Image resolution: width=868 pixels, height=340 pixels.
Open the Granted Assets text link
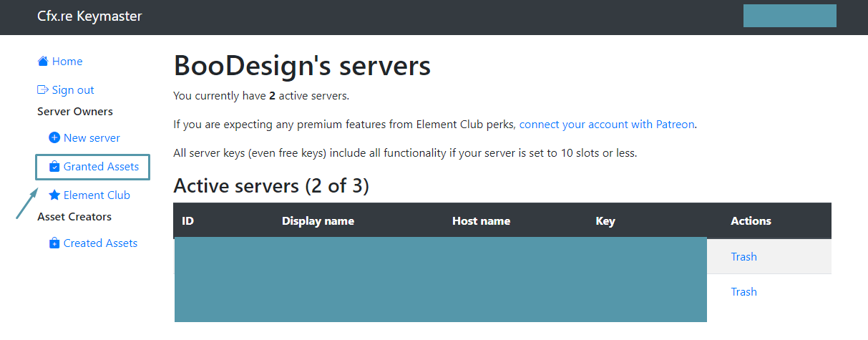coord(101,167)
